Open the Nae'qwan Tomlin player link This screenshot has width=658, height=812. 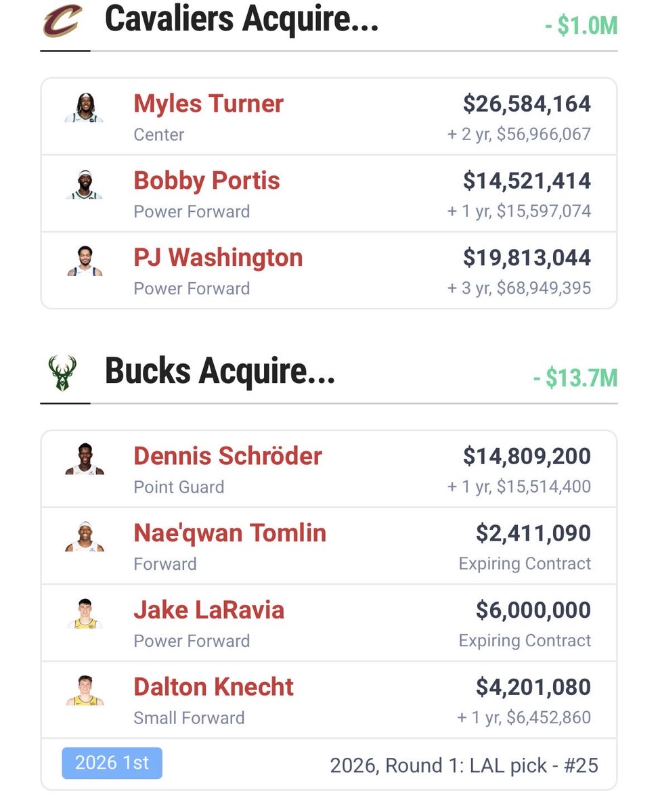[x=230, y=533]
